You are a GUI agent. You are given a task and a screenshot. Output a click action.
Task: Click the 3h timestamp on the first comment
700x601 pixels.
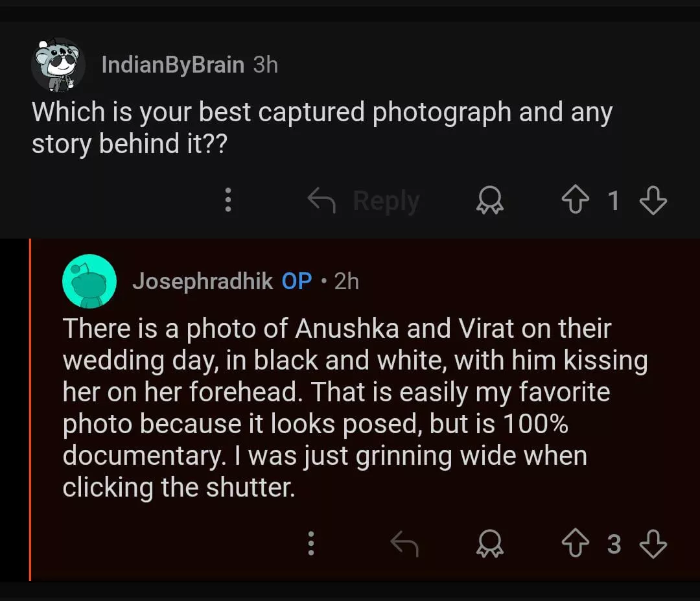coord(265,65)
